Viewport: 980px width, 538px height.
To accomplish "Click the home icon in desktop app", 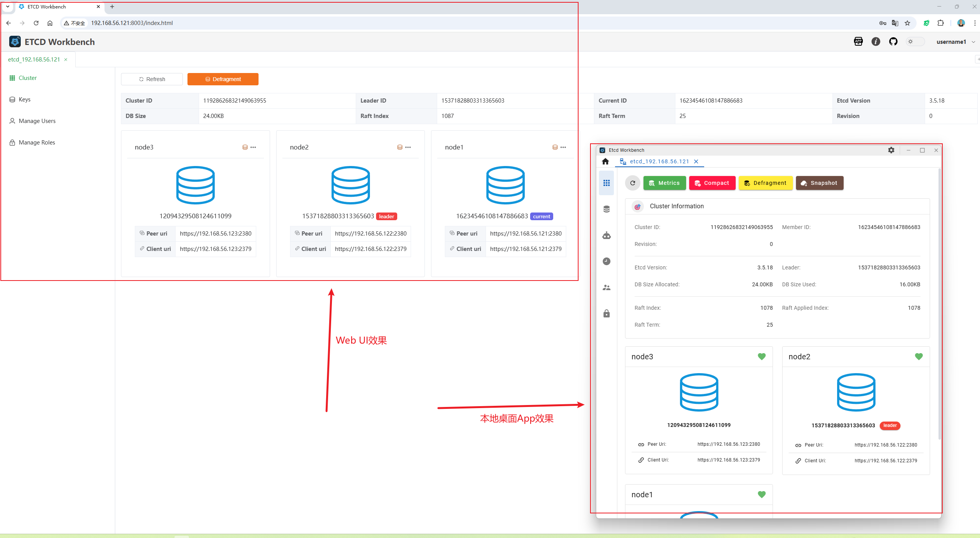I will point(605,161).
